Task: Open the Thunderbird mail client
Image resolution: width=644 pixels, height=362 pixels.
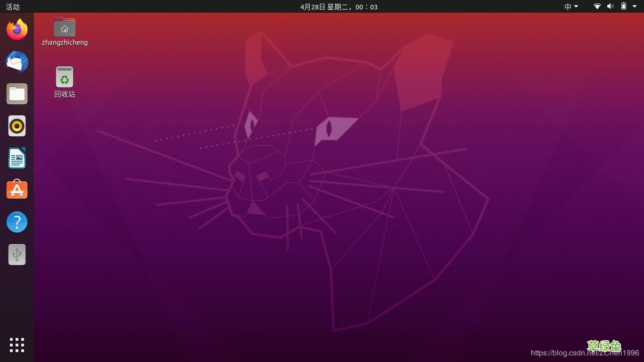Action: click(17, 62)
